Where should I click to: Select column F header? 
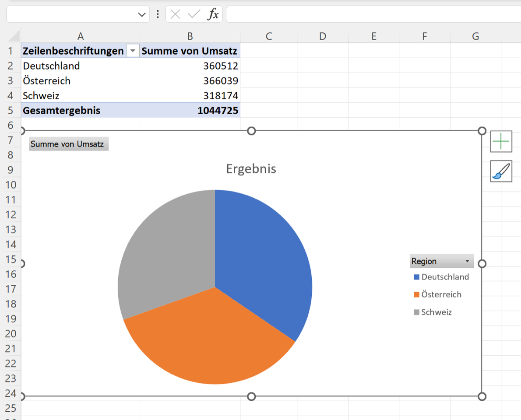tap(425, 36)
